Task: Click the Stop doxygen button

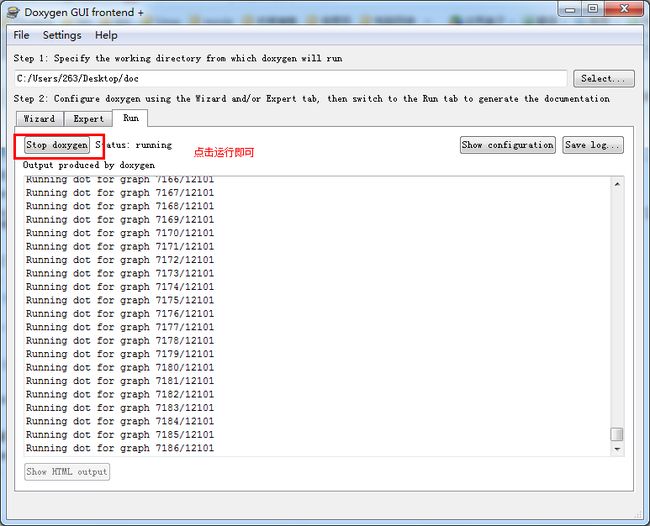Action: click(57, 145)
